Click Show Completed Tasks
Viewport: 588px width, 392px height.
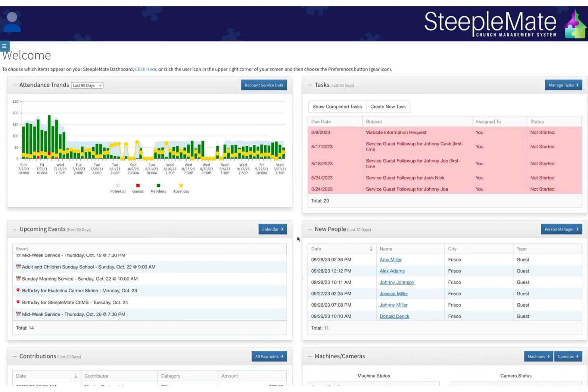337,106
